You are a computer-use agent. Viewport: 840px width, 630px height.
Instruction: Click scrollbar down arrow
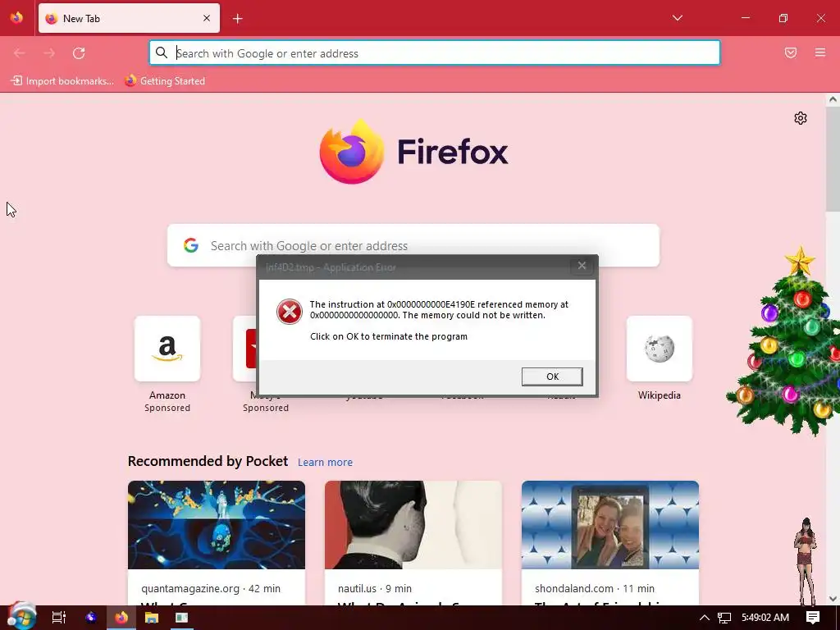click(833, 598)
